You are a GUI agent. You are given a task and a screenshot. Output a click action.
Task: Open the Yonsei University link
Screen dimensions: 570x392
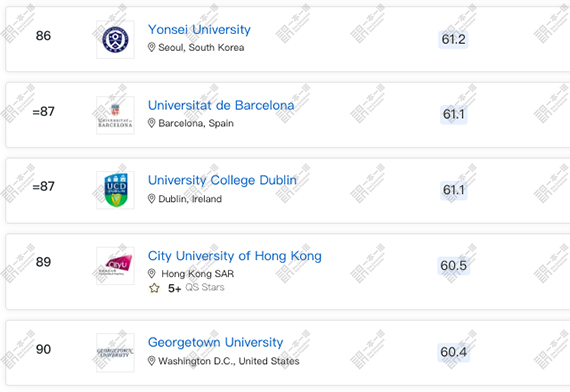click(x=199, y=29)
